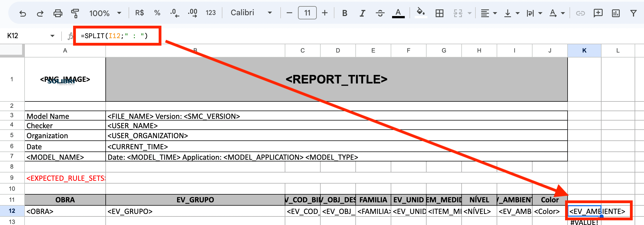Select the FAMILIA header cell
644x225 pixels.
click(x=373, y=200)
